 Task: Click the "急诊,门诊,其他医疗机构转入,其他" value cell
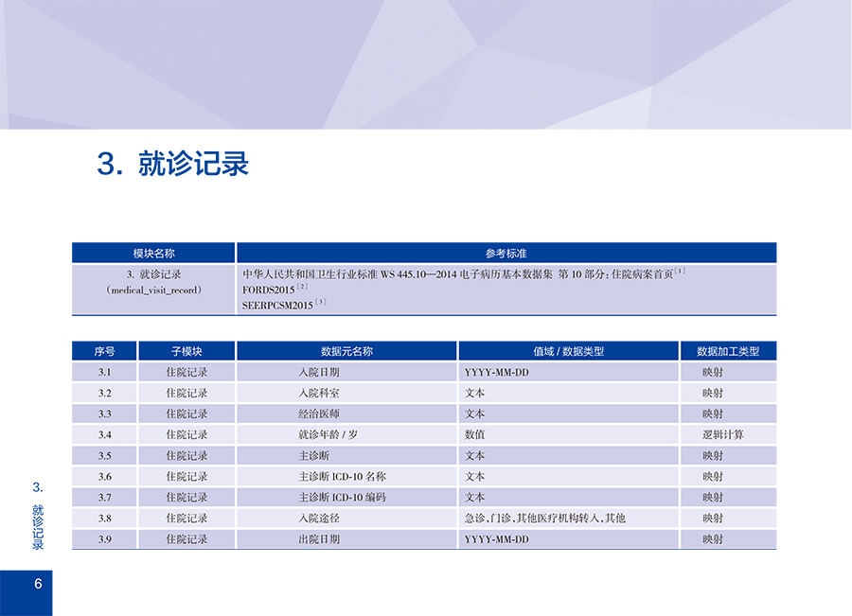tap(544, 519)
